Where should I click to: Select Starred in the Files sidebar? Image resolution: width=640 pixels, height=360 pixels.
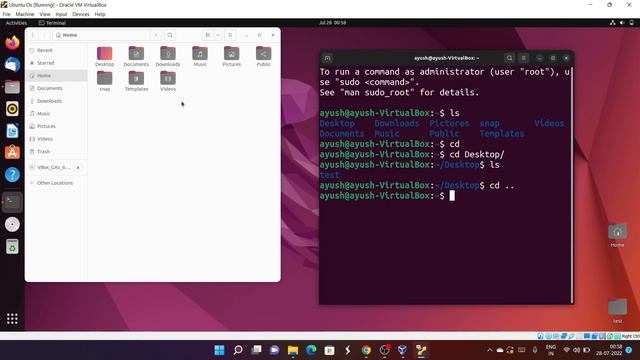[x=56, y=63]
